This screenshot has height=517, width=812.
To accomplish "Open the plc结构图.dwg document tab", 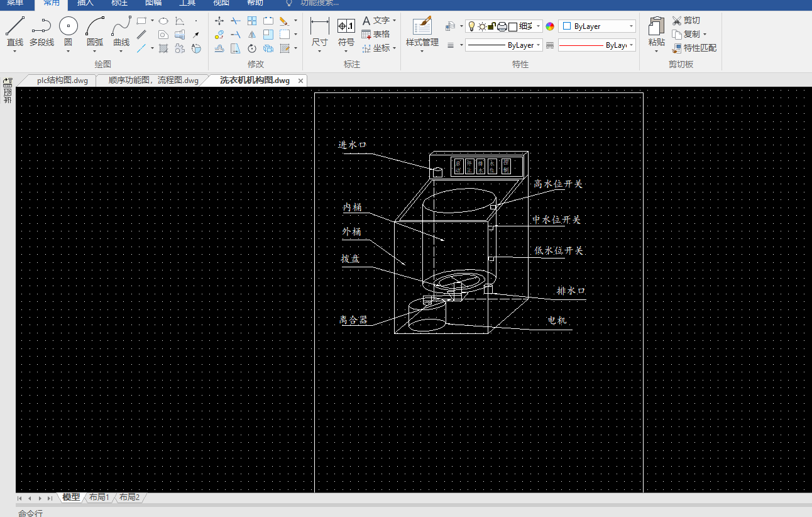I will [x=62, y=81].
